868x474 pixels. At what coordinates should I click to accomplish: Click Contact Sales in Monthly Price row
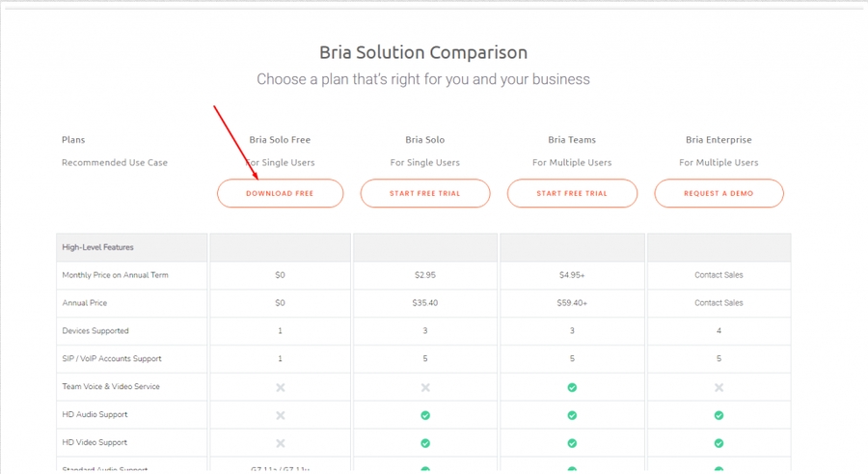pos(719,275)
